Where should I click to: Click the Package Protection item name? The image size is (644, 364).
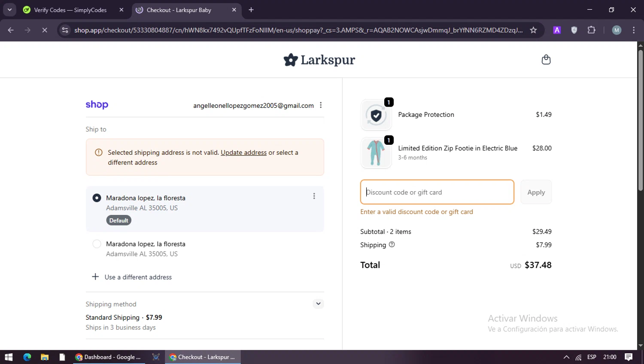coord(426,115)
